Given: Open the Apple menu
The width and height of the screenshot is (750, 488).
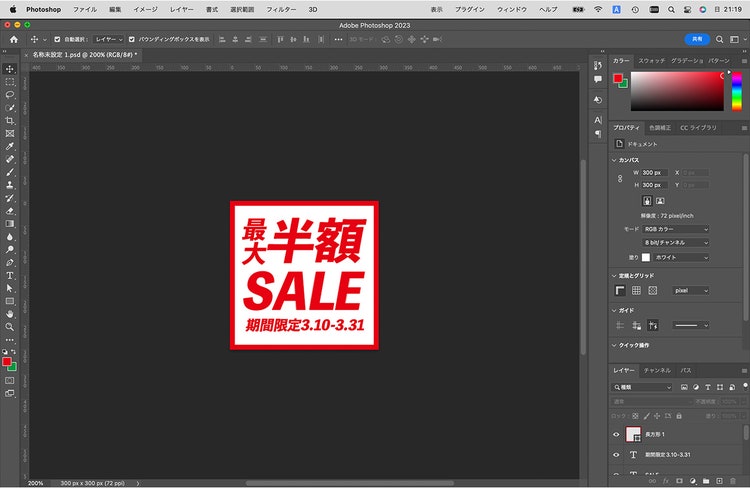Looking at the screenshot, I should pos(13,9).
